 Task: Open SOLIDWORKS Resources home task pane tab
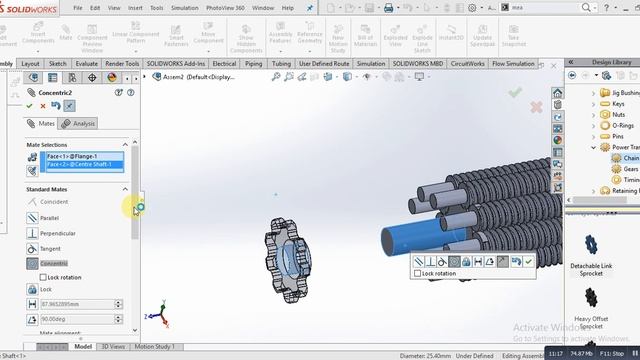(x=558, y=93)
